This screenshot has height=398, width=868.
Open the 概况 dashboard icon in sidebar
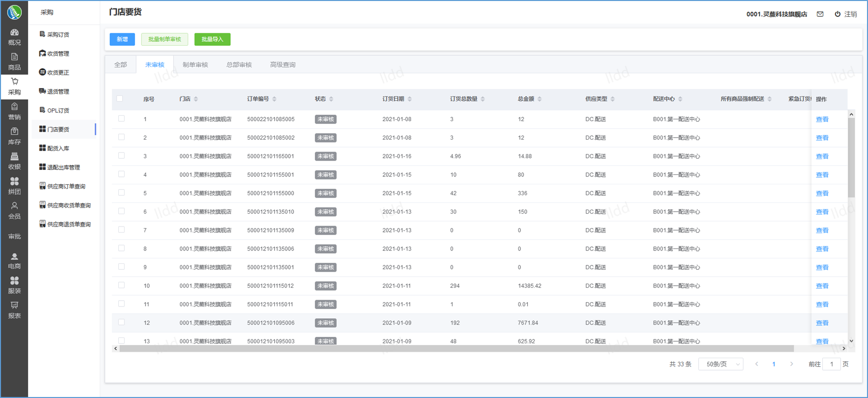click(x=14, y=33)
